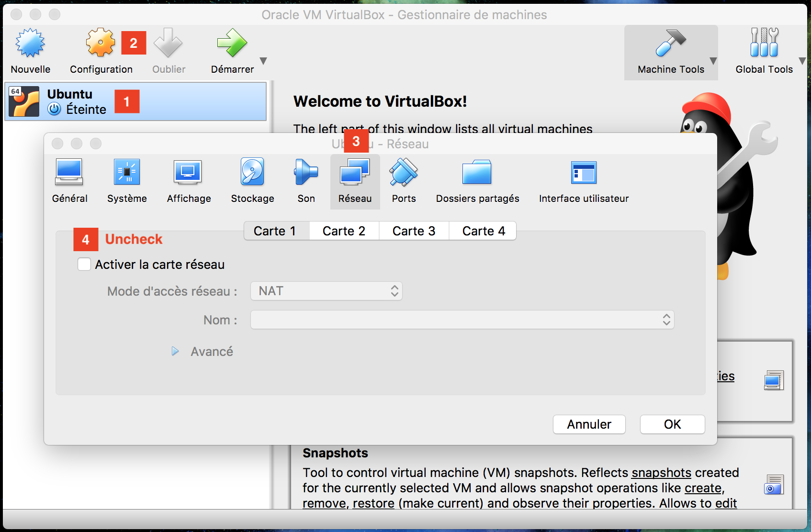Open the Mode d'accès réseau NAT dropdown
Screen dimensions: 811x532
click(327, 291)
